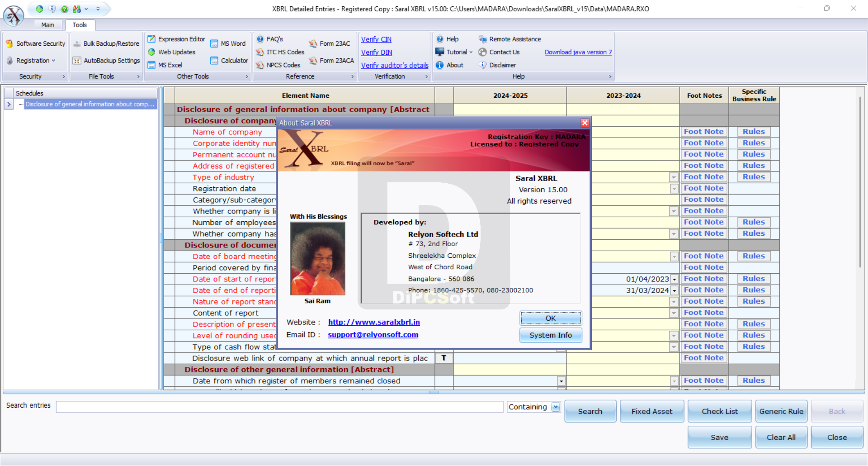Viewport: 868px width, 466px height.
Task: Open Bulk Backup/Restore
Action: point(106,43)
